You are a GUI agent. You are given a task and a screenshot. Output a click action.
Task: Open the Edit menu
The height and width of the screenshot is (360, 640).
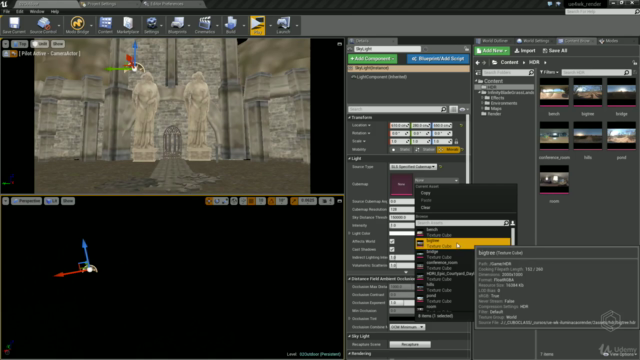pos(20,11)
